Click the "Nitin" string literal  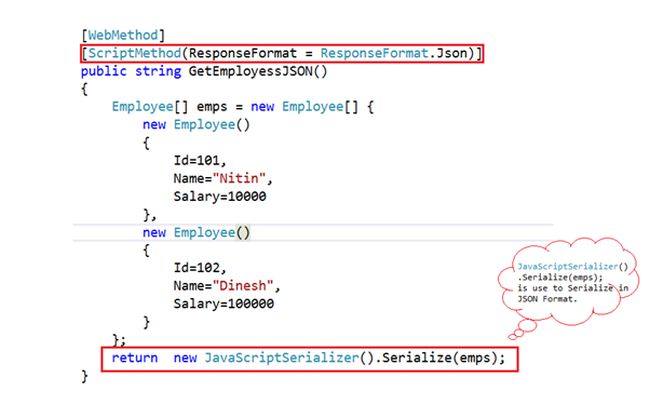239,179
